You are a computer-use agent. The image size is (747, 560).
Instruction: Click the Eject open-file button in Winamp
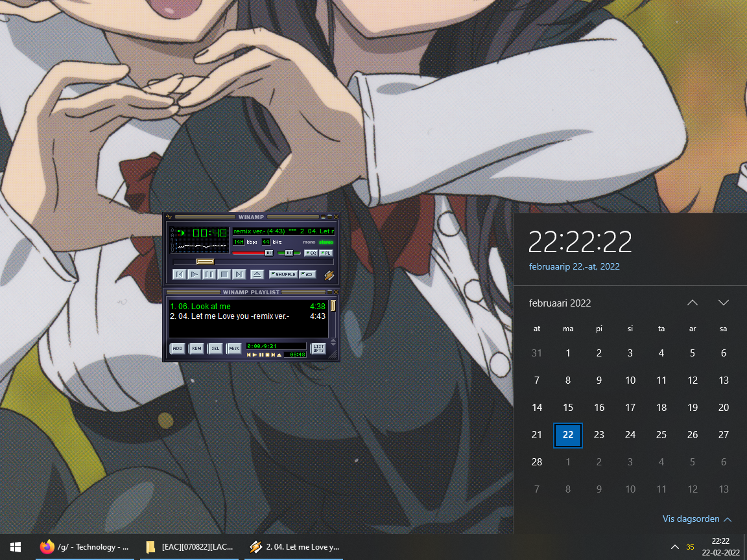click(257, 274)
